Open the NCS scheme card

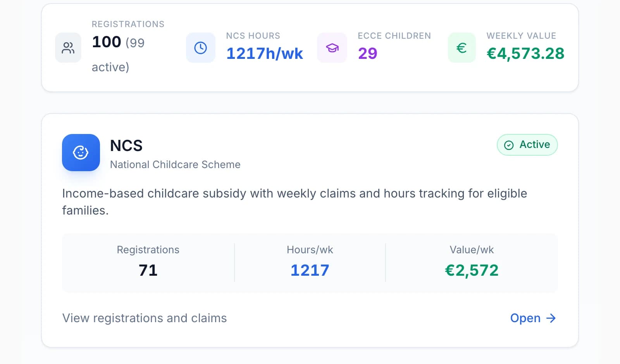click(533, 318)
